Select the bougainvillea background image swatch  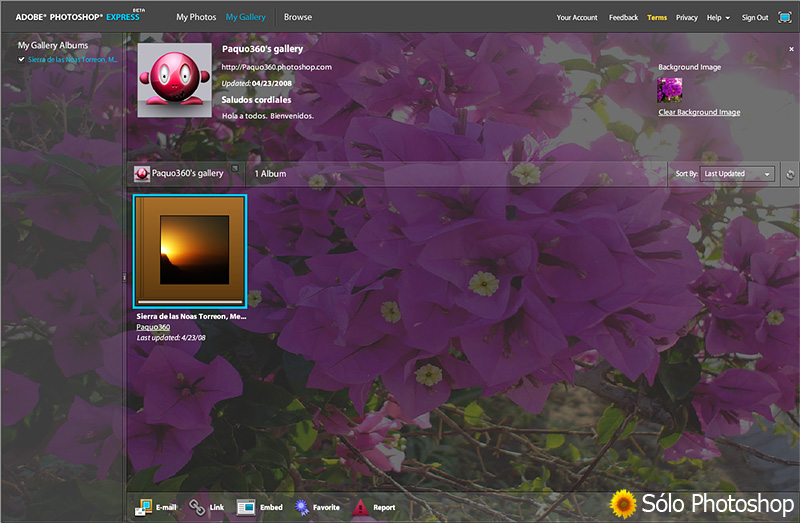pyautogui.click(x=669, y=90)
